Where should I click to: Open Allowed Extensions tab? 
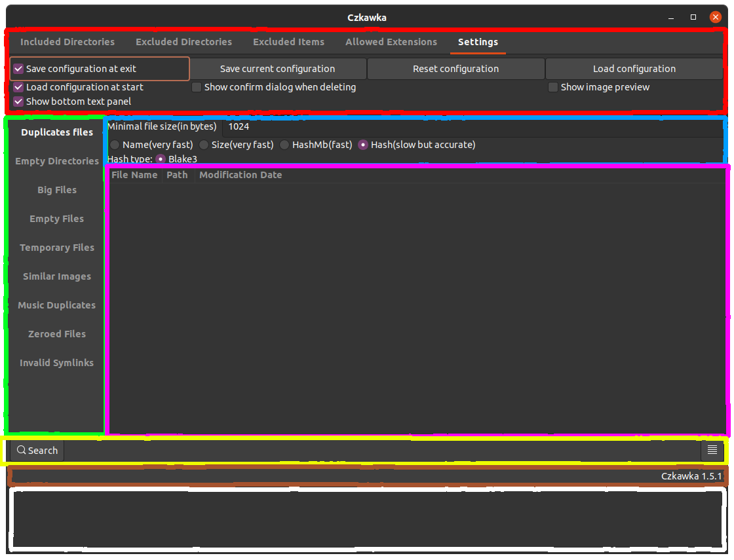point(391,42)
